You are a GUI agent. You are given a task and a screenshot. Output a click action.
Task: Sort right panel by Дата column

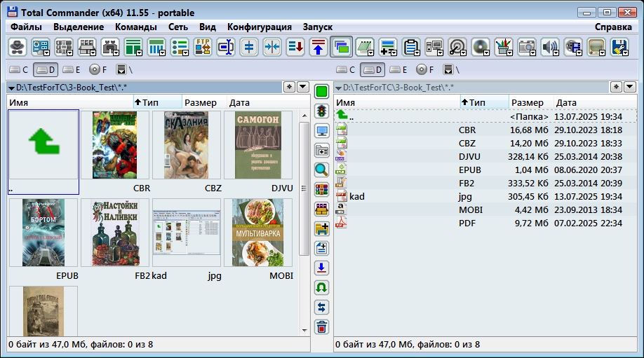(x=595, y=102)
